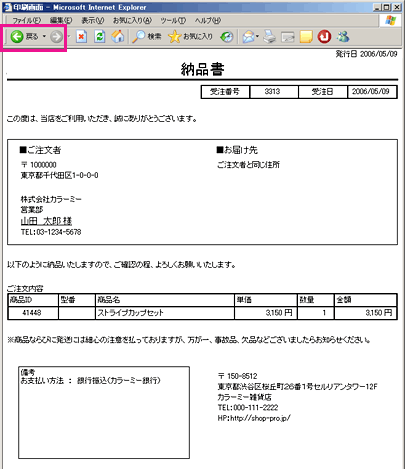
Task: Click the phone number TEL:03-1234-5678
Action: (51, 232)
